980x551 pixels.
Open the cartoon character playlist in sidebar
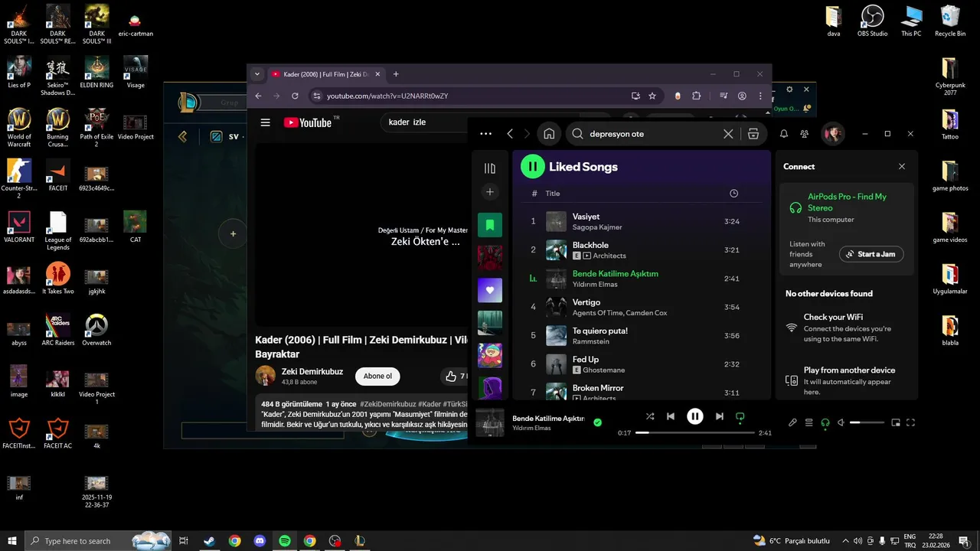click(490, 355)
